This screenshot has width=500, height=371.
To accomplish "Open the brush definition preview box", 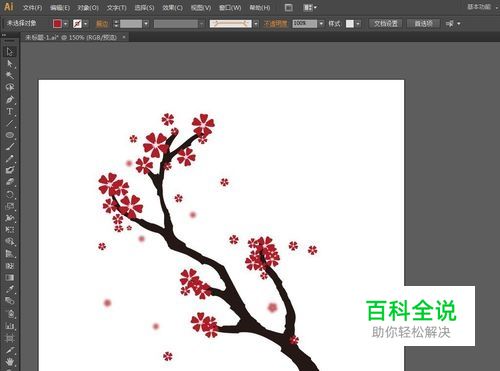I will coord(230,24).
